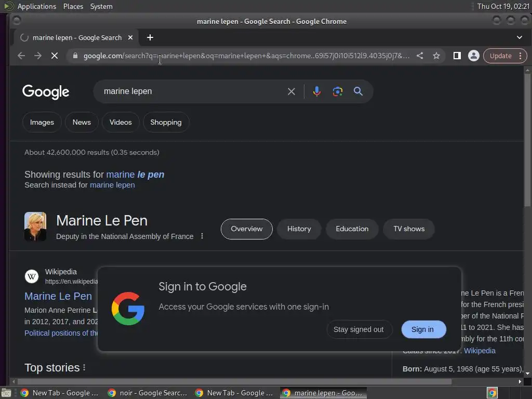Switch to the TV shows tab

[x=409, y=229]
